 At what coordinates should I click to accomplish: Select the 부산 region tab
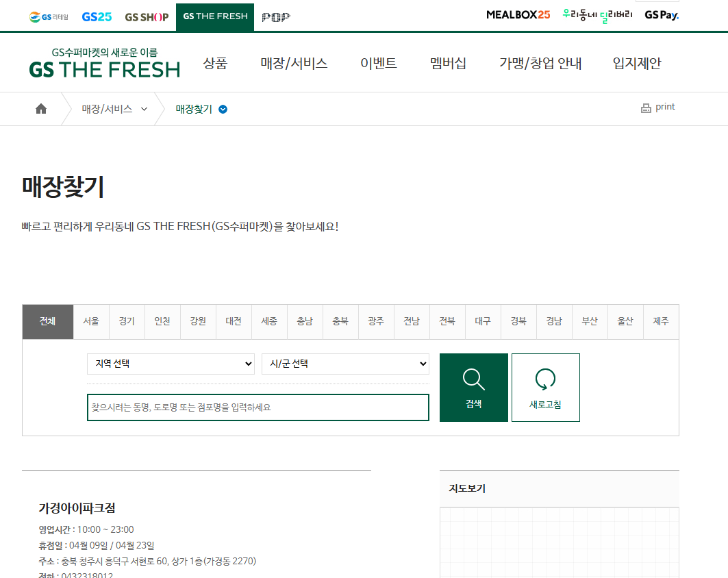590,321
